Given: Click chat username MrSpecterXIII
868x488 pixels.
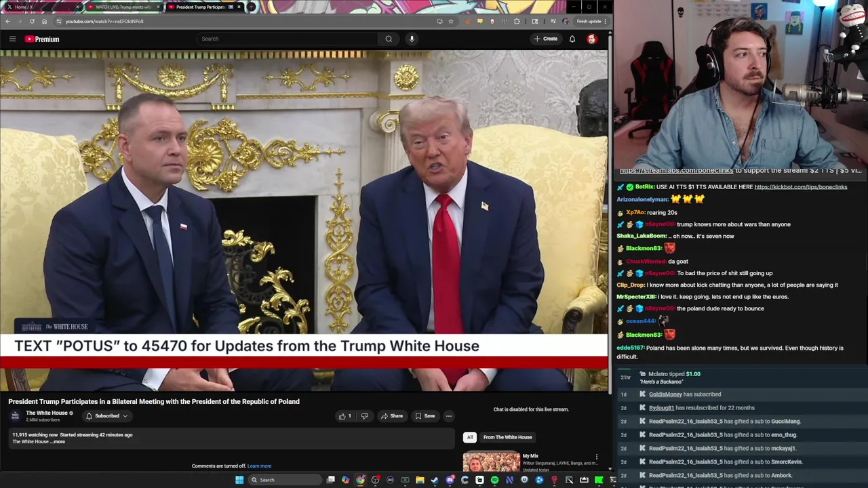Looking at the screenshot, I should point(636,297).
